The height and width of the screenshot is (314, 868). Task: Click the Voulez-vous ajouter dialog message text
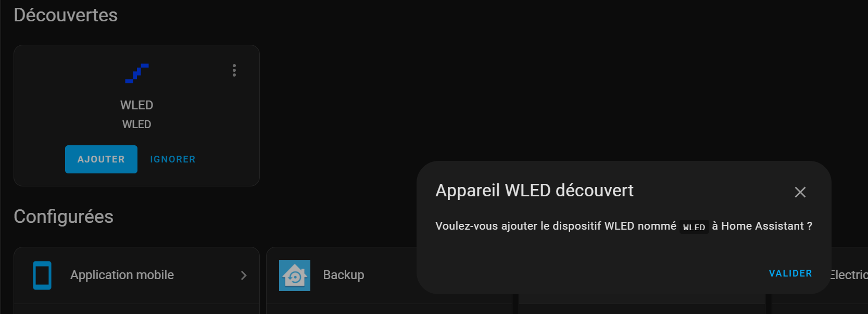pyautogui.click(x=624, y=226)
